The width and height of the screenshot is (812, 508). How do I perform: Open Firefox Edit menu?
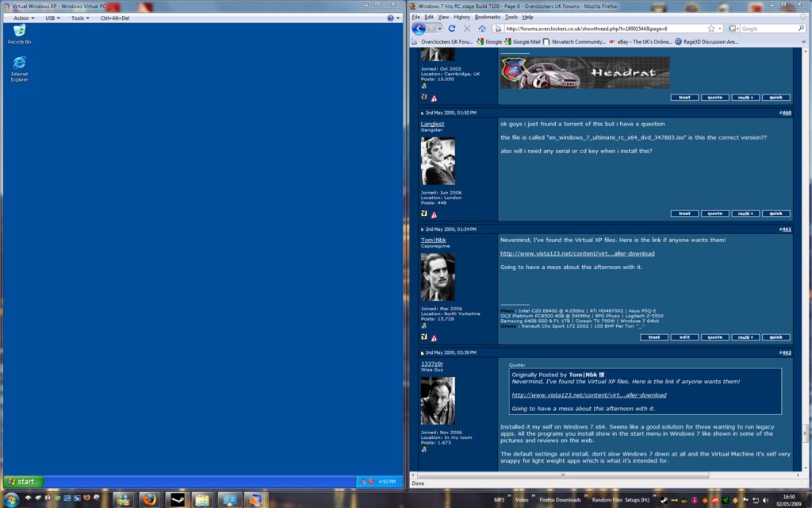tap(429, 17)
